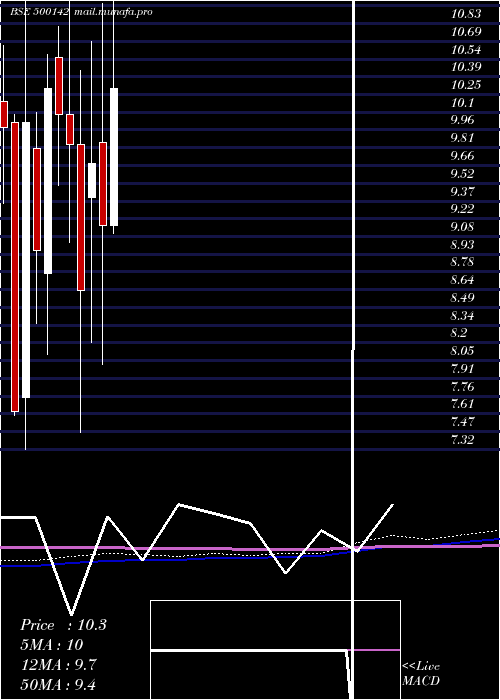Screen dimensions: 500x700
Task: Click the 8.05 price axis label
Action: tap(462, 351)
